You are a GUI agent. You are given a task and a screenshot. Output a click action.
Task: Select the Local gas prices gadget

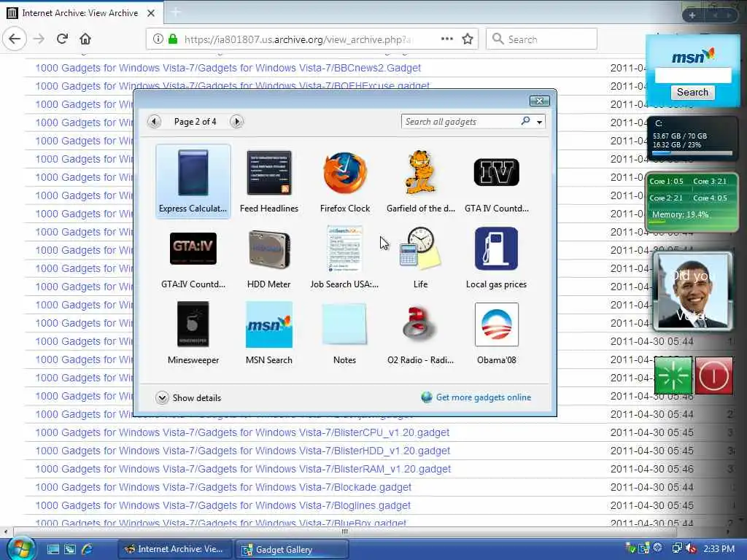click(496, 257)
